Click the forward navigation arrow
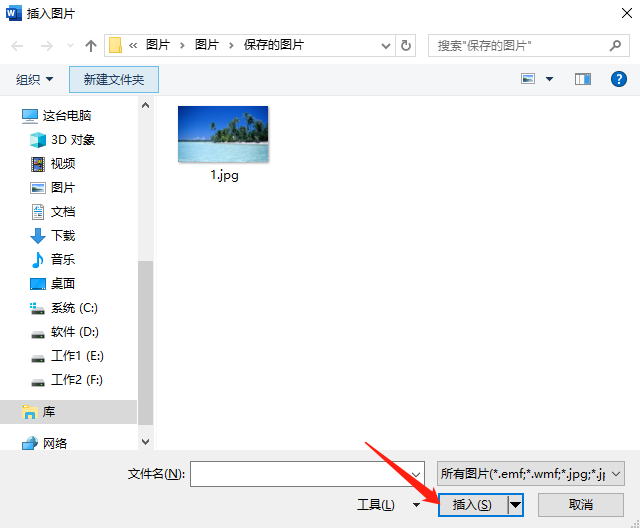Viewport: 640px width, 528px height. 46,46
